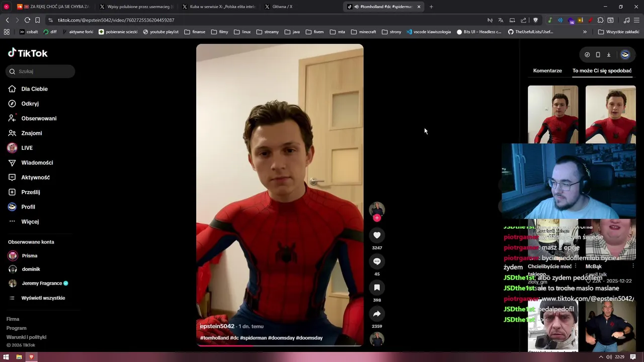Viewport: 644px width, 362px height.
Task: Open a new browser tab with plus
Action: [431, 7]
